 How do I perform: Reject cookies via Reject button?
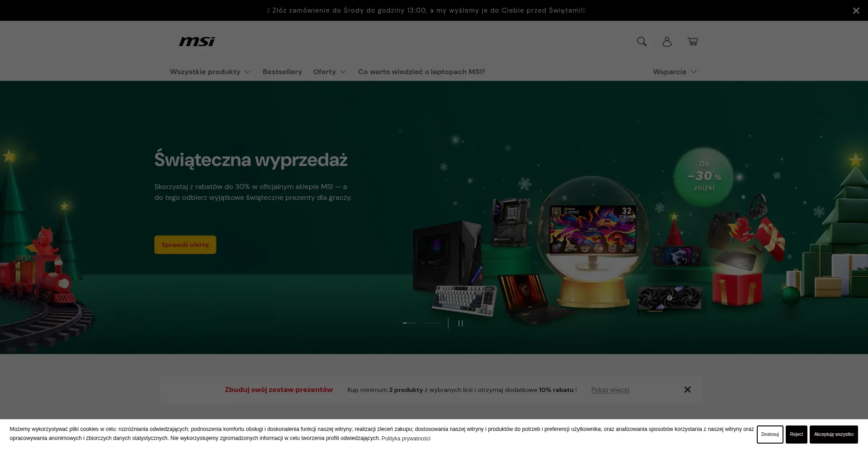(796, 434)
